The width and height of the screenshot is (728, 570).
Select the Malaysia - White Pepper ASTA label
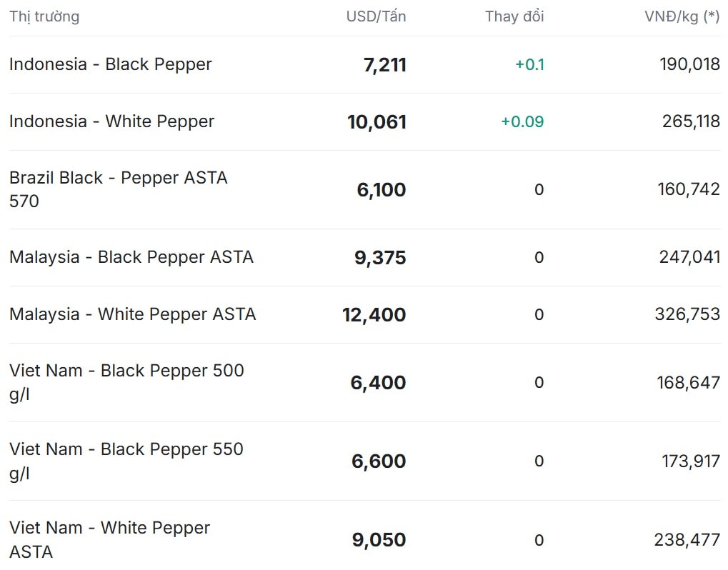click(132, 314)
